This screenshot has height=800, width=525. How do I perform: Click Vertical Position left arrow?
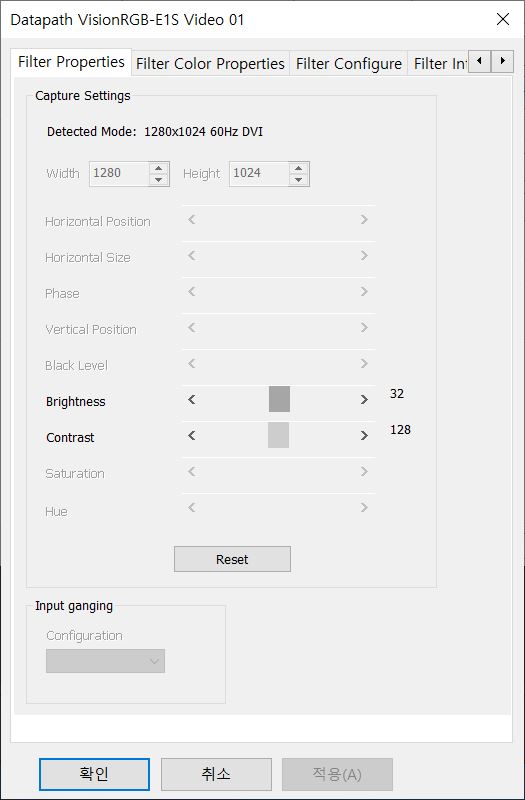192,328
